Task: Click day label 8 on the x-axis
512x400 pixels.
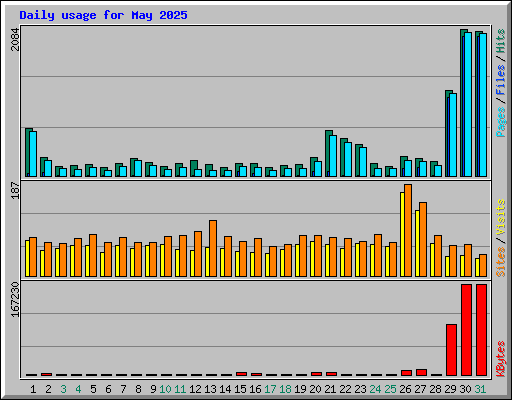Action: tap(138, 389)
